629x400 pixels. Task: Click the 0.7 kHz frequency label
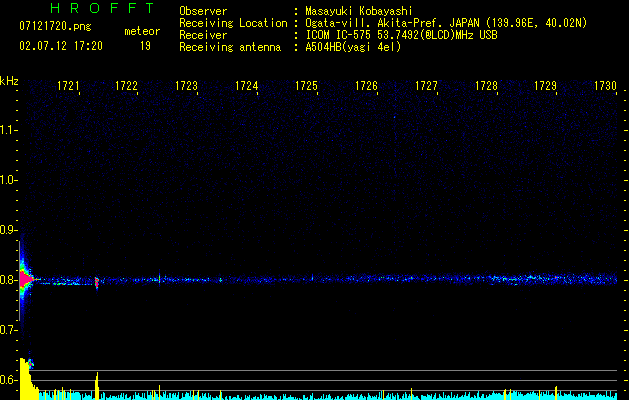click(8, 330)
